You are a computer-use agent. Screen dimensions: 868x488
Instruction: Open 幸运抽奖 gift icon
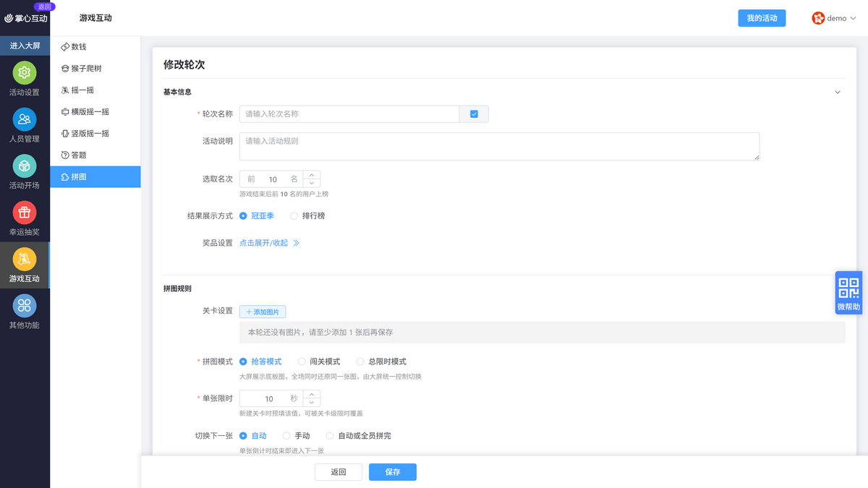(25, 213)
